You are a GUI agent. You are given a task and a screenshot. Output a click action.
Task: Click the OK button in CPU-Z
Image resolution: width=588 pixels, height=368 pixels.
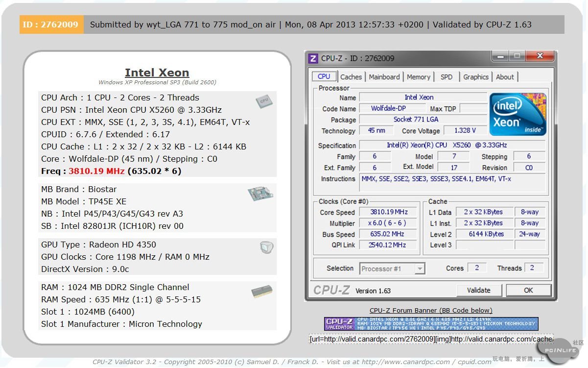pyautogui.click(x=528, y=290)
